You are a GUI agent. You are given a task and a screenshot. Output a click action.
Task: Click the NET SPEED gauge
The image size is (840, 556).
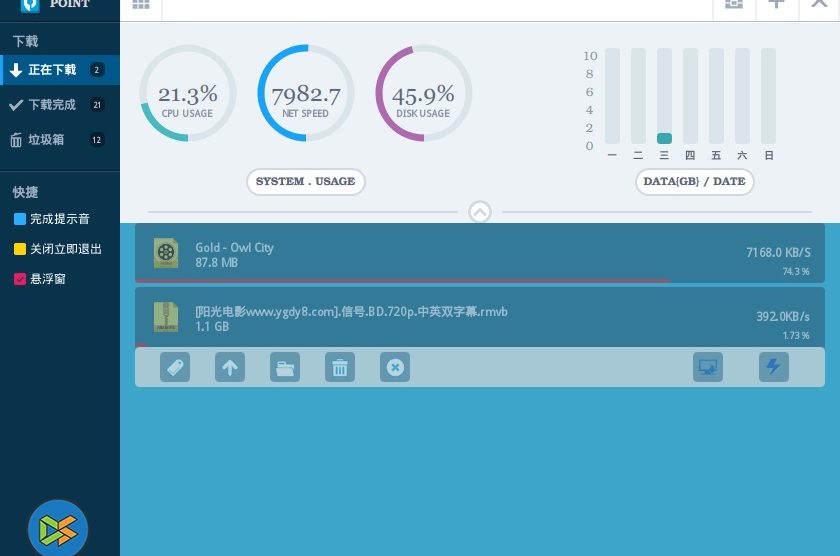point(305,93)
